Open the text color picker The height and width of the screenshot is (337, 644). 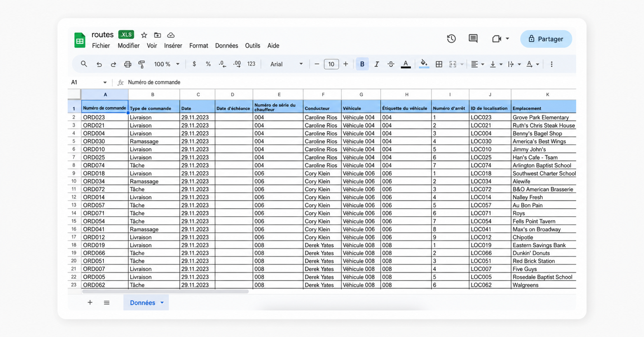coord(406,64)
